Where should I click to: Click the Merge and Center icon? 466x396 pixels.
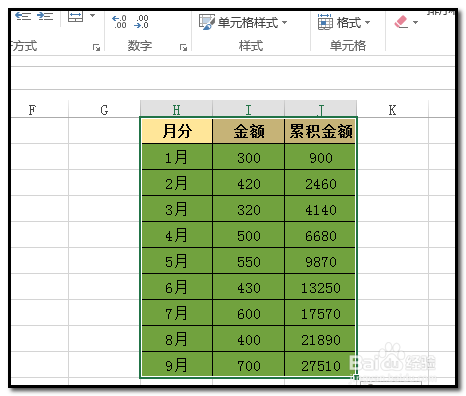(75, 16)
